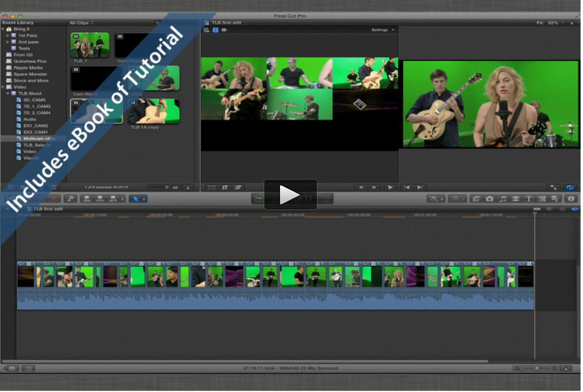Collapse the Video drive tree

tap(3, 87)
